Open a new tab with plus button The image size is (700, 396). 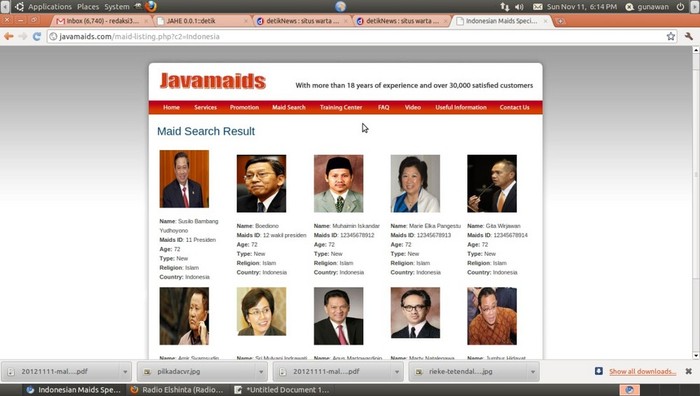[x=560, y=21]
